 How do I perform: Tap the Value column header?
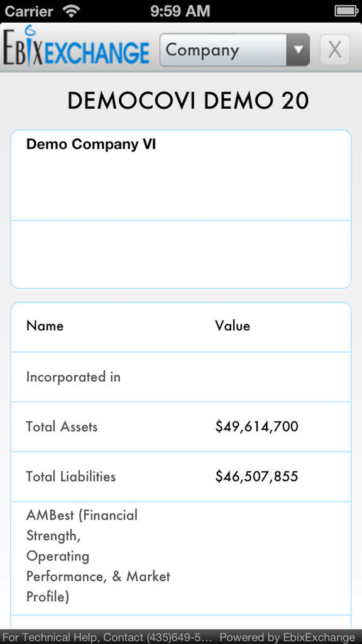[233, 326]
